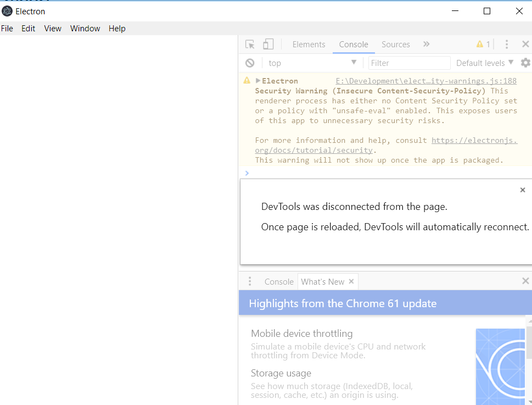The width and height of the screenshot is (532, 405).
Task: Toggle the device toolbar icon
Action: (x=268, y=44)
